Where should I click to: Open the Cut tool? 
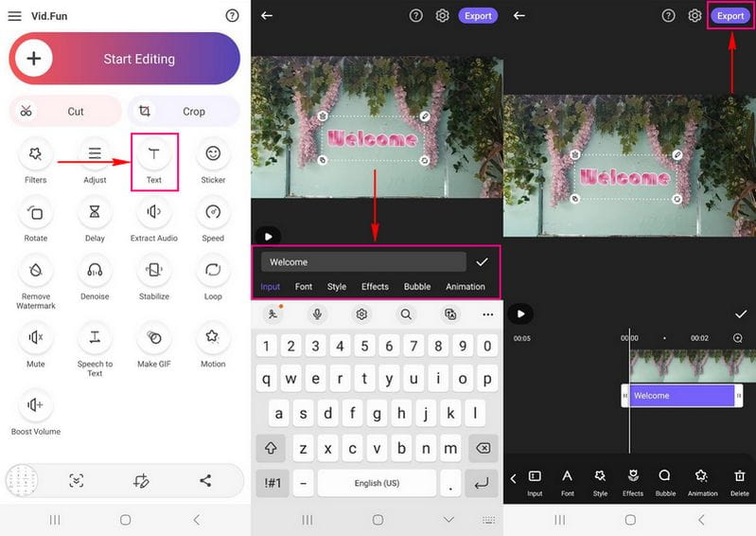65,112
